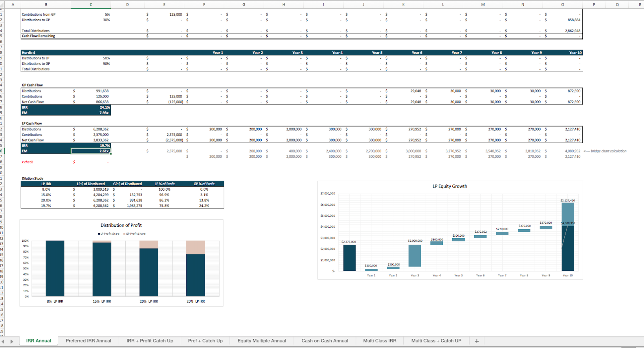Open Multi Class + Catch UP tab
The height and width of the screenshot is (348, 644).
(x=436, y=341)
